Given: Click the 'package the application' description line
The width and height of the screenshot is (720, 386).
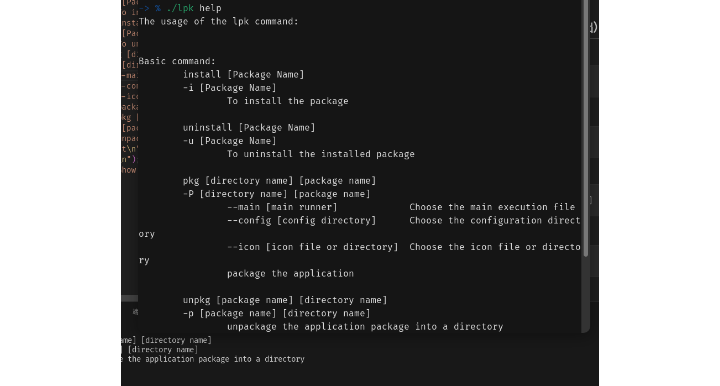Looking at the screenshot, I should 290,274.
